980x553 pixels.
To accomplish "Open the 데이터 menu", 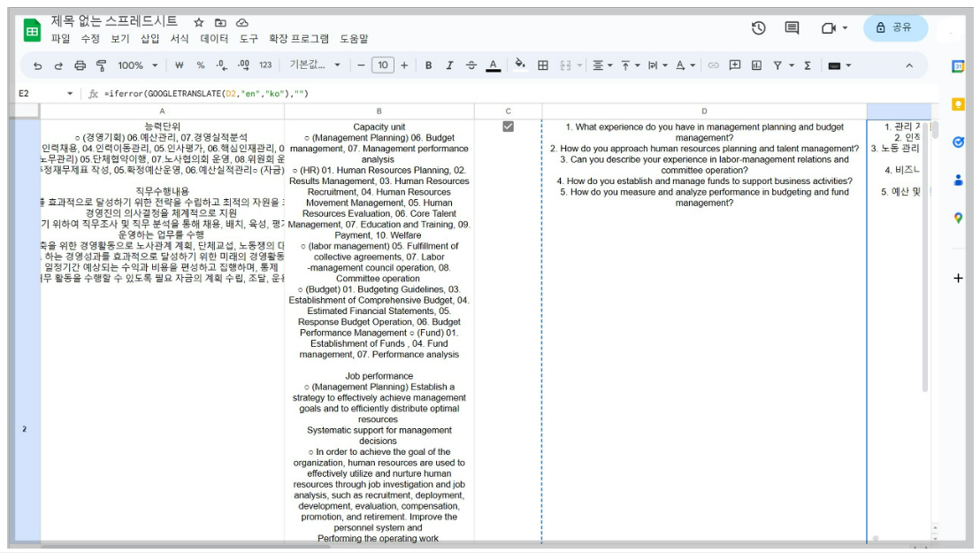I will coord(214,39).
